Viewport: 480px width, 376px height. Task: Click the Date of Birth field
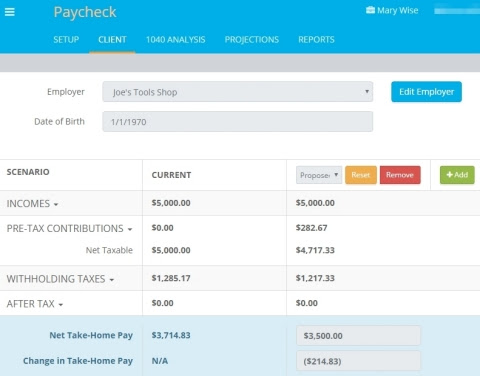(238, 122)
